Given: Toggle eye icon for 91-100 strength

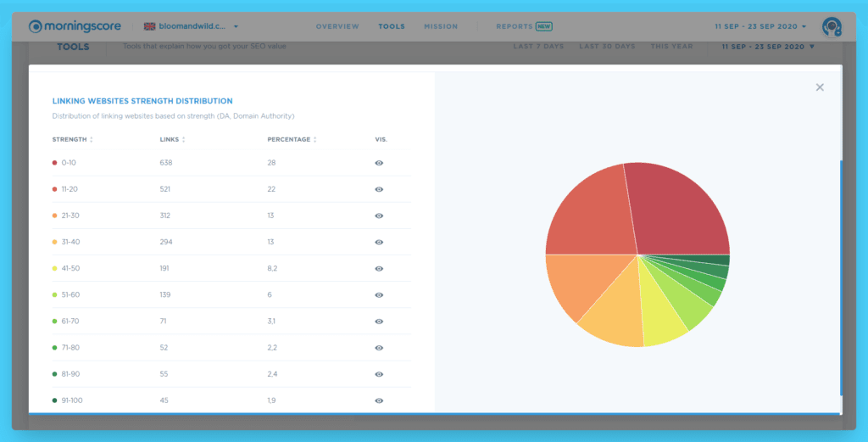Looking at the screenshot, I should 379,400.
